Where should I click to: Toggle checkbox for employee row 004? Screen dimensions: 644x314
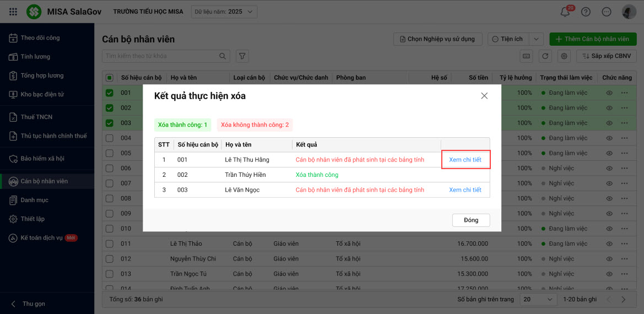point(109,138)
